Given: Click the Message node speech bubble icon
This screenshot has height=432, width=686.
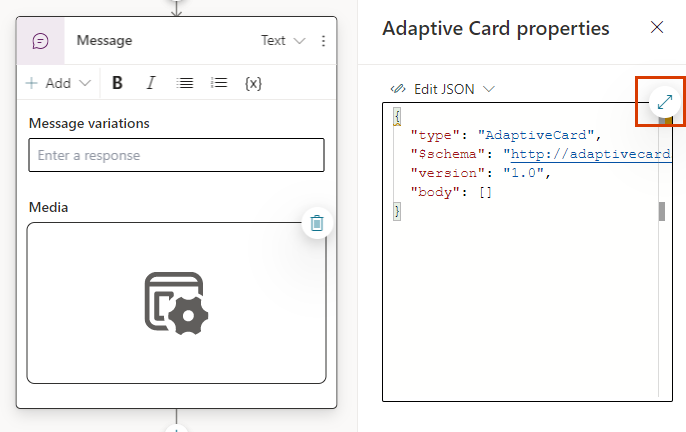Looking at the screenshot, I should click(40, 41).
